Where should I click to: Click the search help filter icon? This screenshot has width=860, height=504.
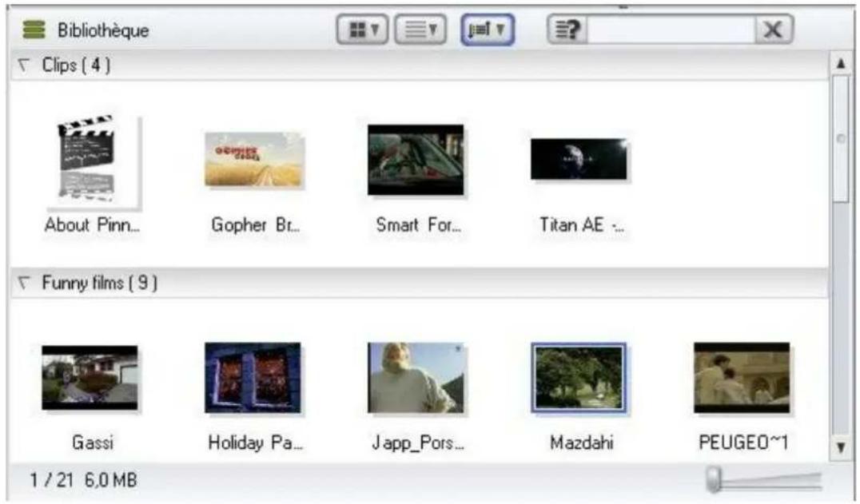pos(567,30)
